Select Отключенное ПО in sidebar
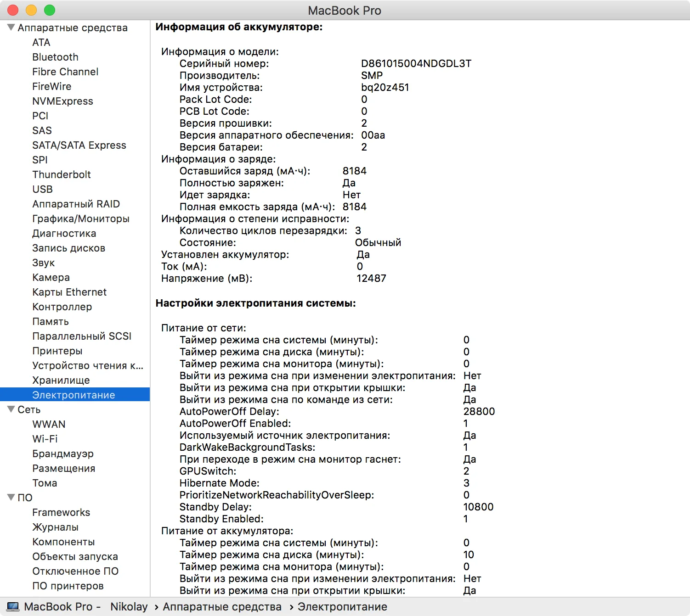The width and height of the screenshot is (690, 616). [x=75, y=571]
